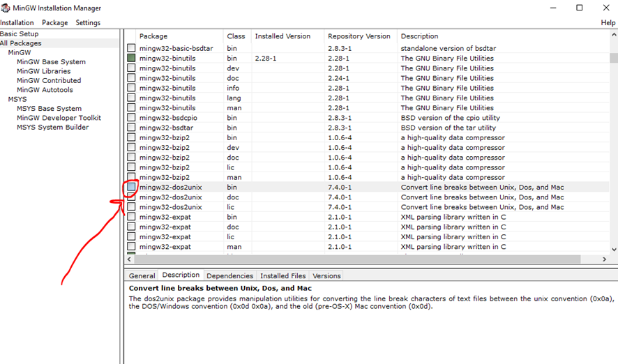Select MSYS System Builder category
The width and height of the screenshot is (618, 364).
click(52, 128)
